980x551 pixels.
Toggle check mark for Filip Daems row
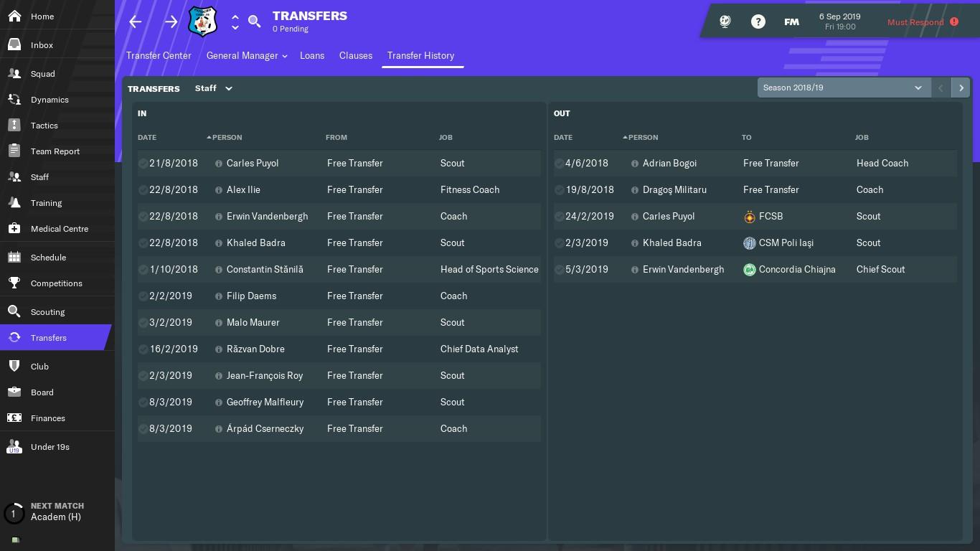pyautogui.click(x=143, y=296)
